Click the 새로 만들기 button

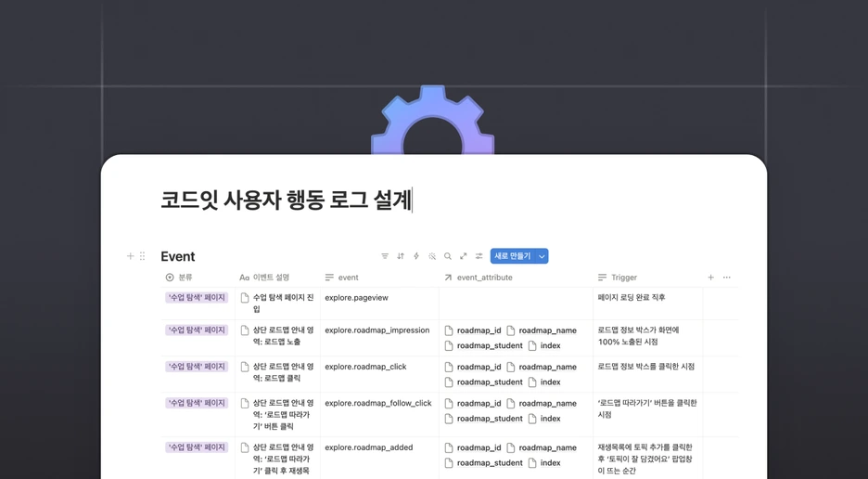pyautogui.click(x=513, y=256)
